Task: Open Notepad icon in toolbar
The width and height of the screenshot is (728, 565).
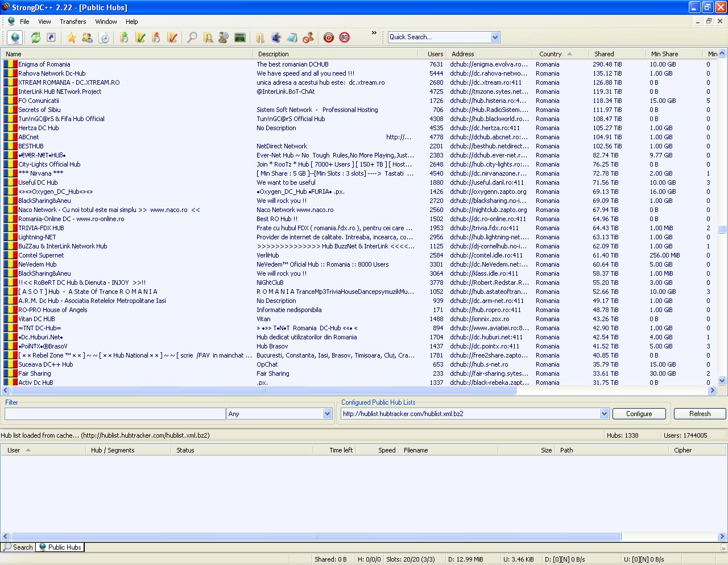Action: 292,38
